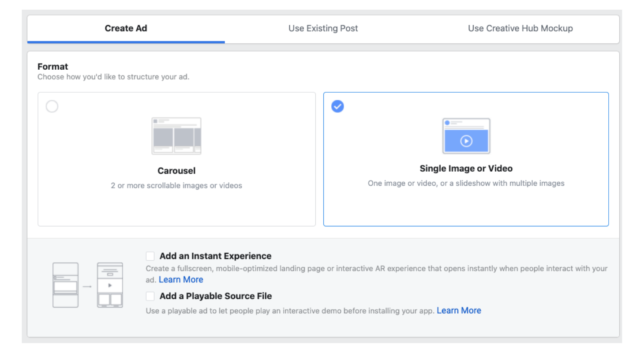Click the blue checkmark on Single Image
Viewport: 644px width, 353px height.
pyautogui.click(x=337, y=106)
